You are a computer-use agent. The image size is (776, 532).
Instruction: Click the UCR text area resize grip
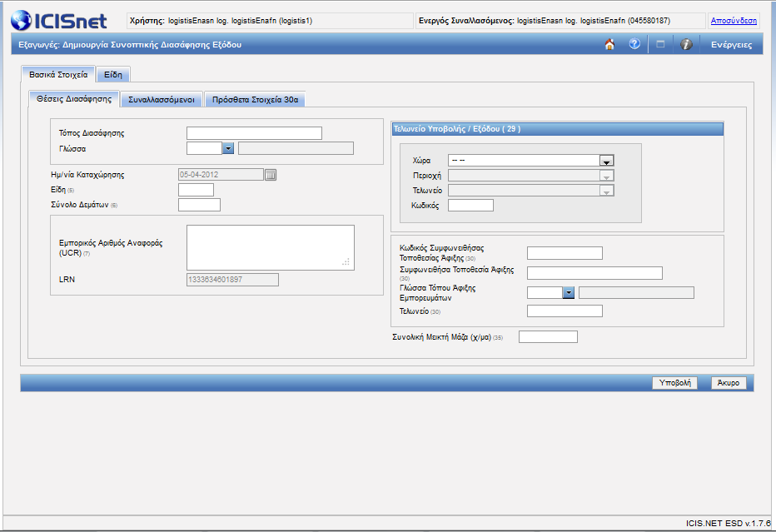pos(346,262)
